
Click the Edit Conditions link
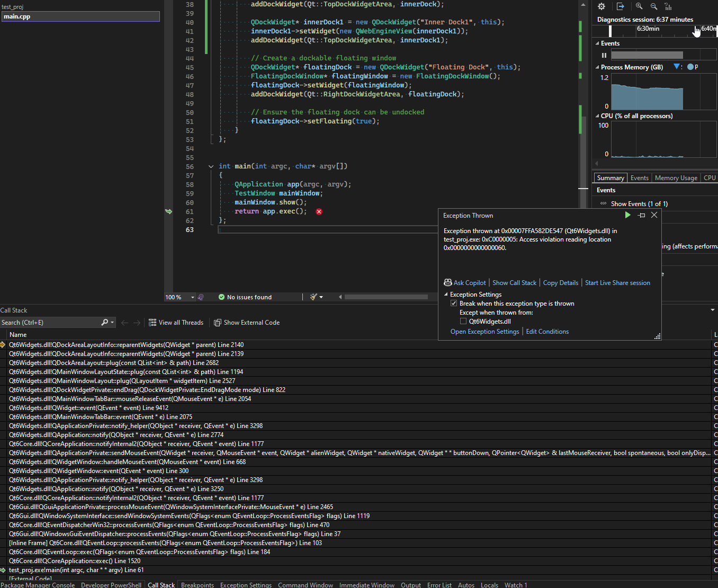click(x=547, y=332)
